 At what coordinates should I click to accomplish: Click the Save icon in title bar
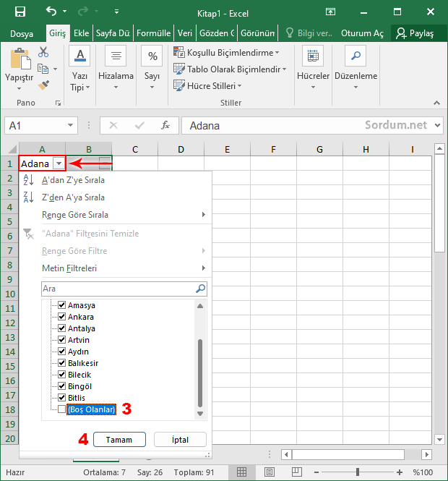20,12
